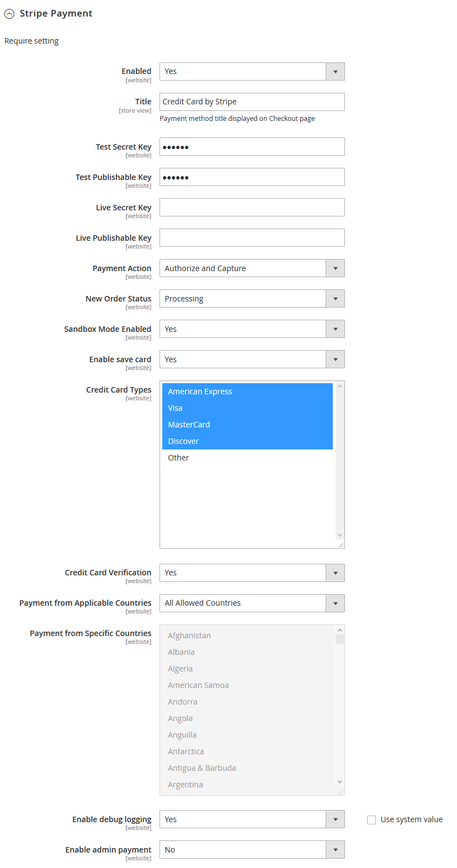Open the Enable save card dropdown
Viewport: 457px width, 868px height.
point(252,359)
